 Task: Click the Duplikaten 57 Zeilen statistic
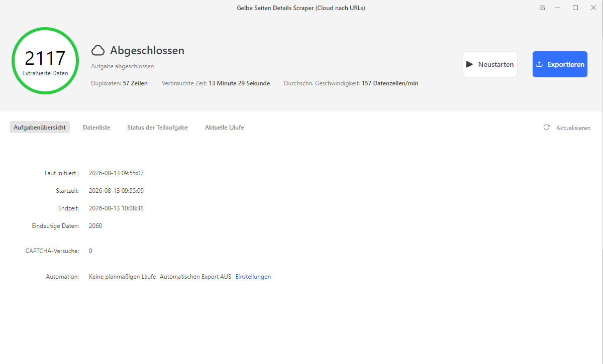(120, 83)
